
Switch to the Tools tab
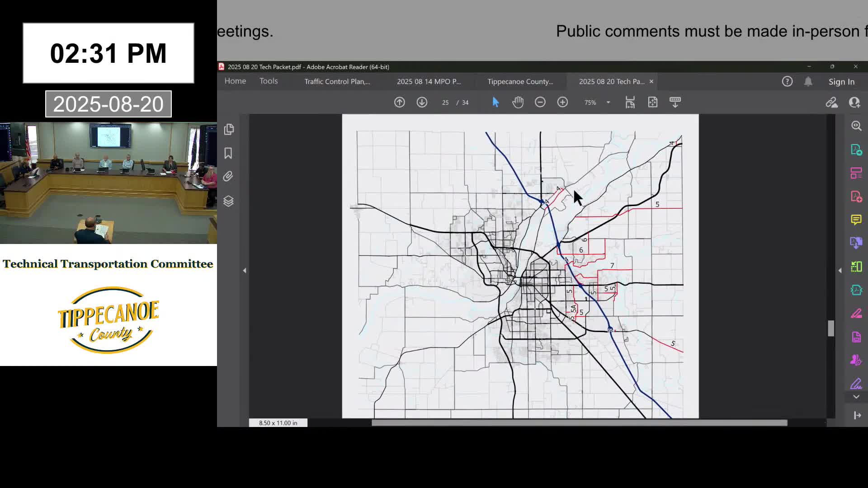pyautogui.click(x=268, y=81)
